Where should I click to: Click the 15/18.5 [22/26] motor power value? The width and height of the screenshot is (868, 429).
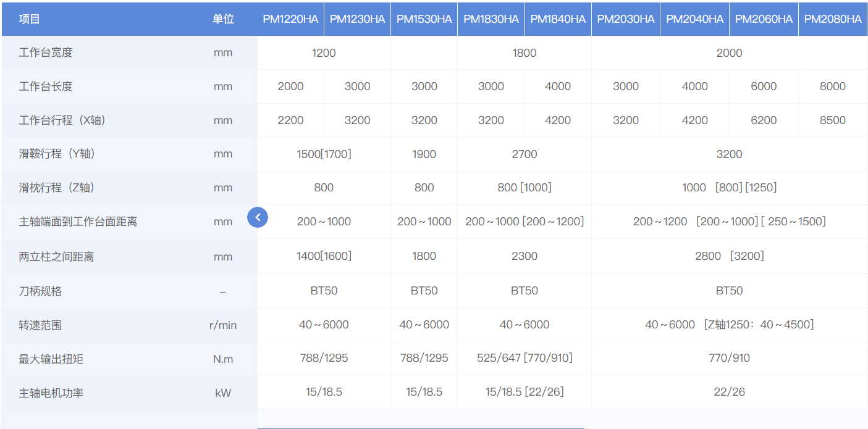pos(525,391)
